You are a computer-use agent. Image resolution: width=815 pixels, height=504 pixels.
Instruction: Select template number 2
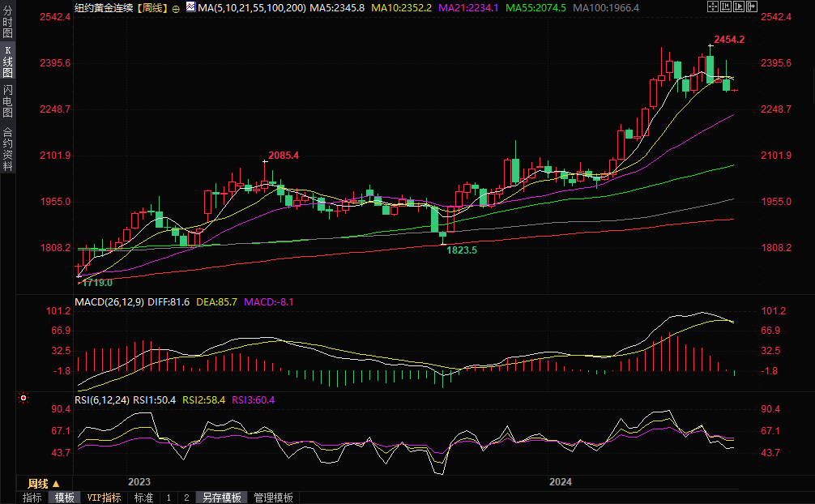tap(186, 498)
